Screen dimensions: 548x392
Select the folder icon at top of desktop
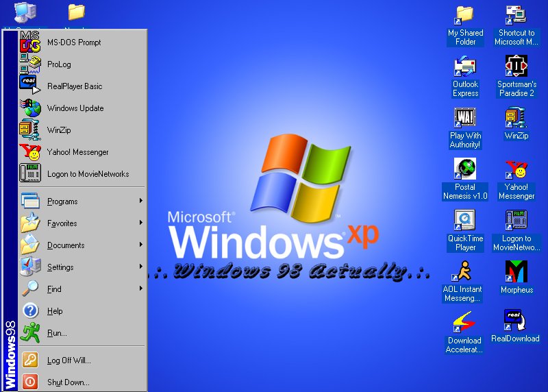[77, 13]
